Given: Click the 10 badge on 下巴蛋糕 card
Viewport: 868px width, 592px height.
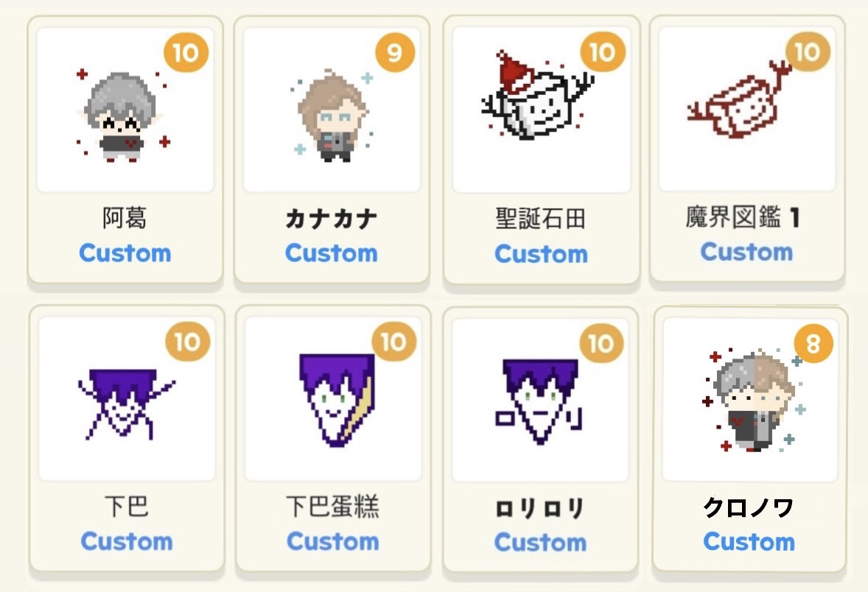Looking at the screenshot, I should 393,342.
